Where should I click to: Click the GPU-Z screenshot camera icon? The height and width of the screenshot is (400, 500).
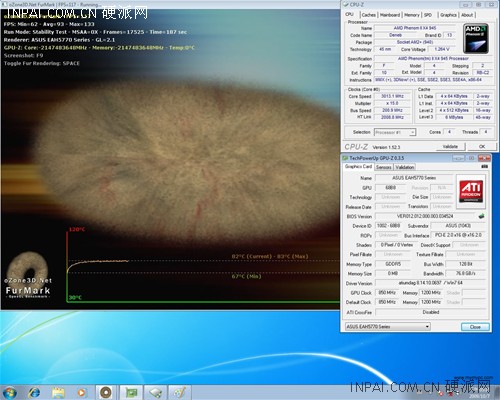coord(485,166)
